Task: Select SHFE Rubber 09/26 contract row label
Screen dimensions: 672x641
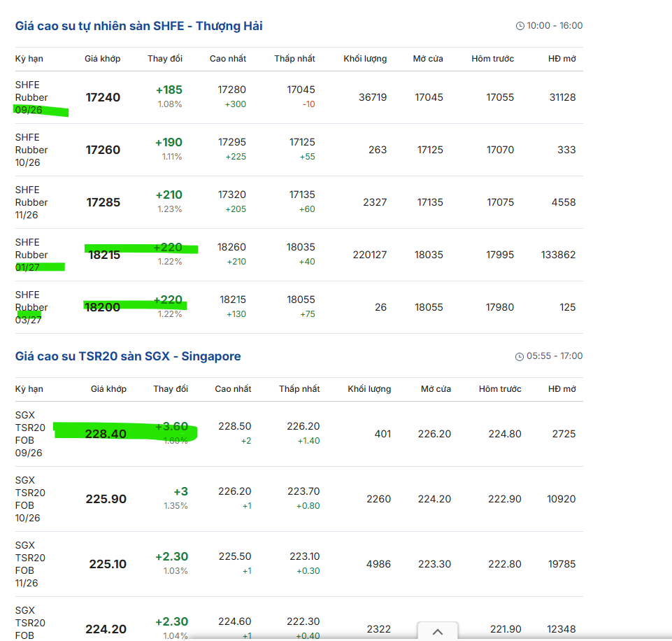Action: click(x=31, y=97)
